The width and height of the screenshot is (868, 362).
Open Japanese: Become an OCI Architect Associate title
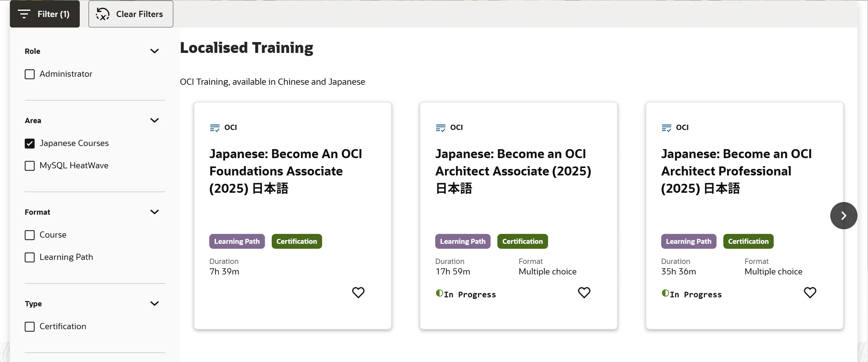click(513, 171)
